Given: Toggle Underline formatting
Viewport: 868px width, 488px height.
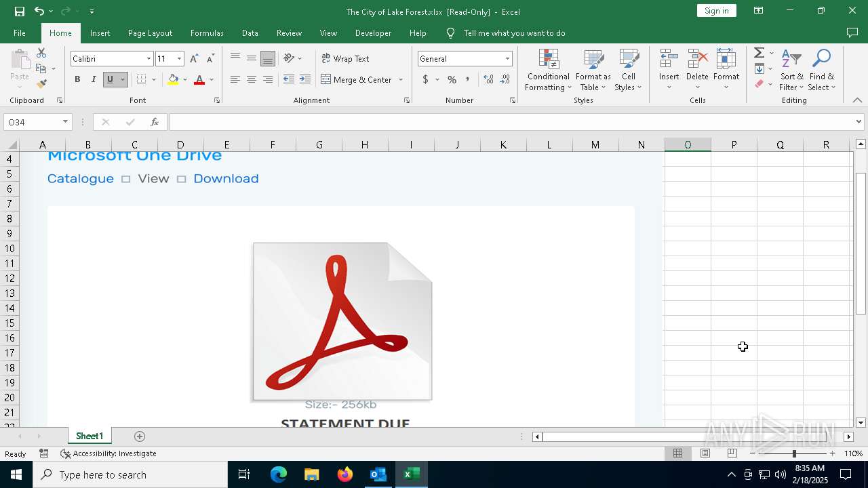Looking at the screenshot, I should pos(110,79).
